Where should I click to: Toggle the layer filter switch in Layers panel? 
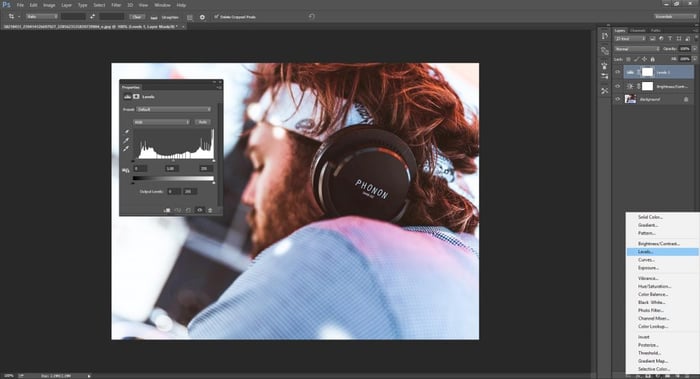695,39
